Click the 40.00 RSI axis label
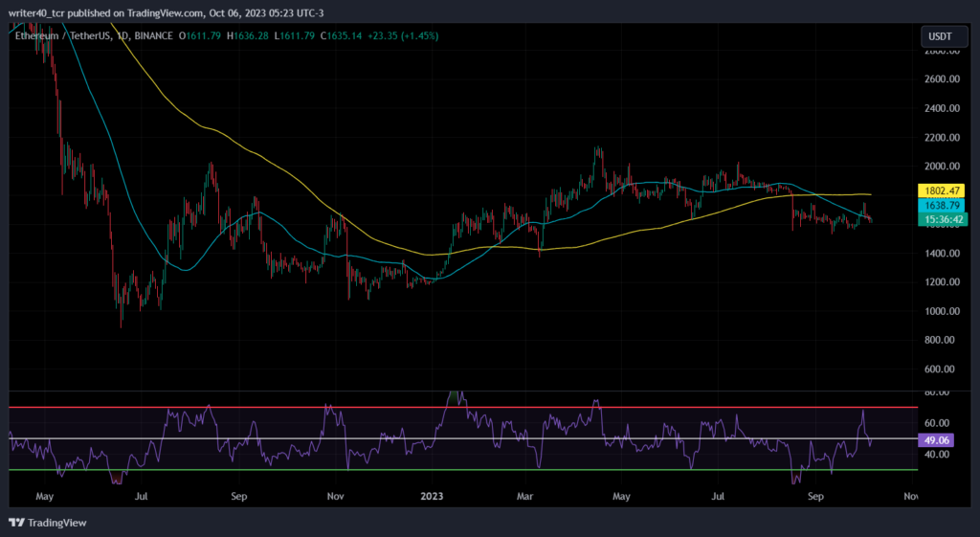The height and width of the screenshot is (537, 980). [937, 455]
